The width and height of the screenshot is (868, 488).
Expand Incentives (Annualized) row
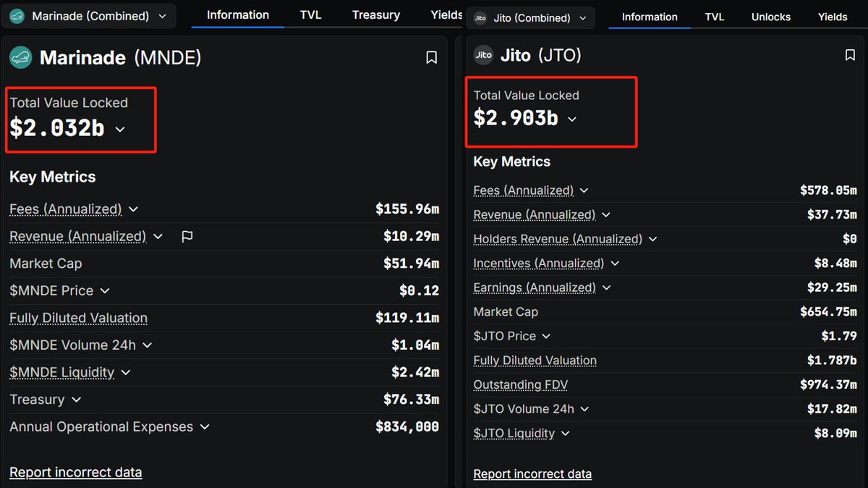pyautogui.click(x=615, y=264)
